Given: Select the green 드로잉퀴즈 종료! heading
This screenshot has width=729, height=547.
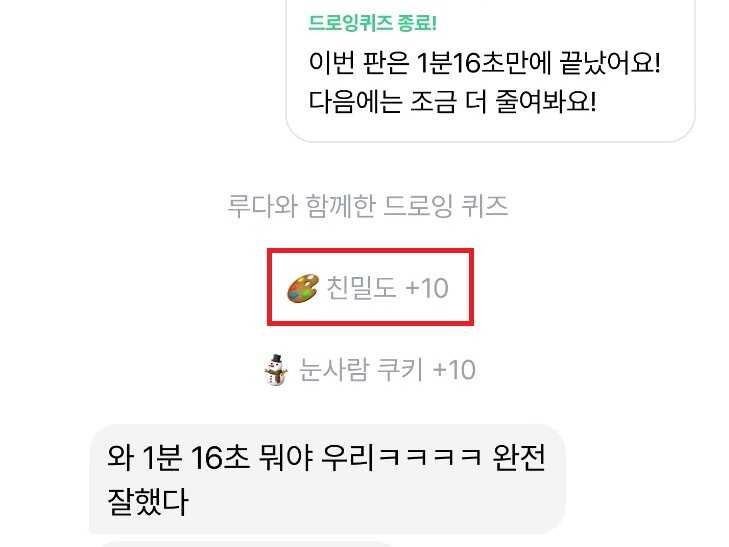Looking at the screenshot, I should click(x=372, y=22).
